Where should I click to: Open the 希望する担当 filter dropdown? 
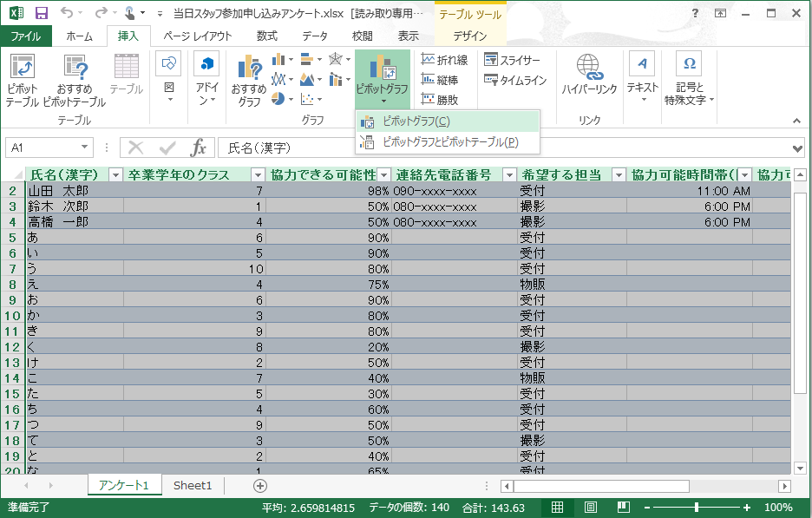[x=619, y=175]
